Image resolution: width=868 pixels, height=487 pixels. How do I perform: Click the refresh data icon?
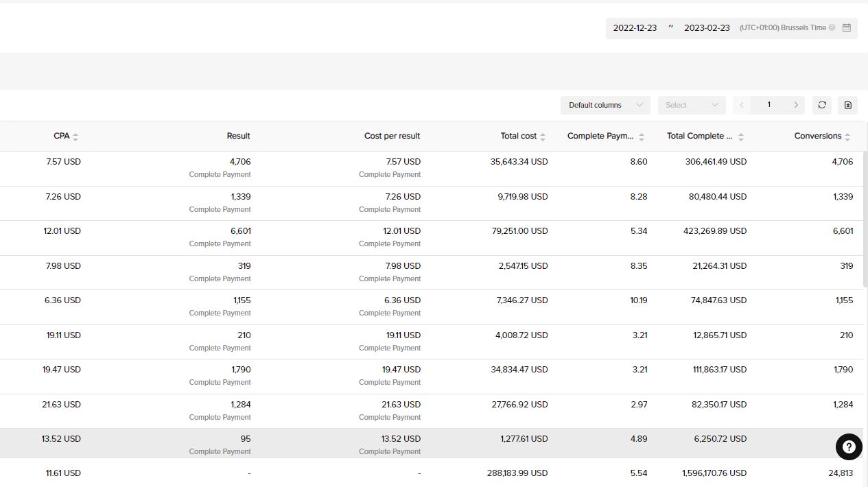tap(822, 105)
